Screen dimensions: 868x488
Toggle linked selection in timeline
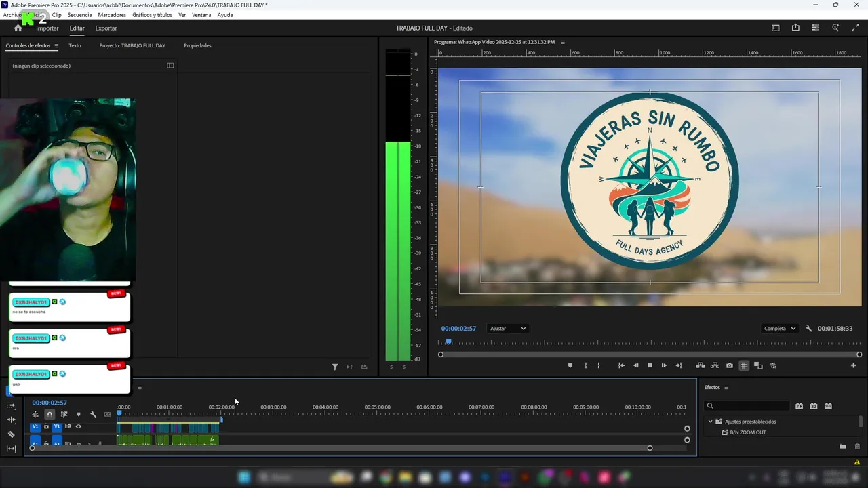[64, 414]
